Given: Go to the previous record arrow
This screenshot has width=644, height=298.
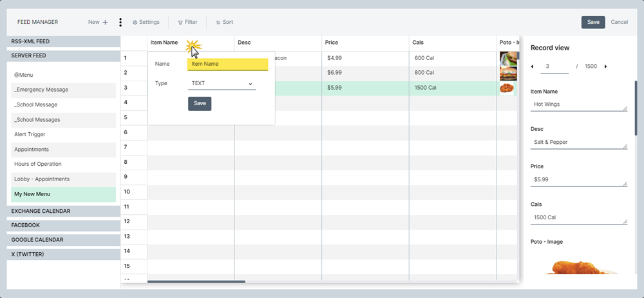Looking at the screenshot, I should [533, 66].
